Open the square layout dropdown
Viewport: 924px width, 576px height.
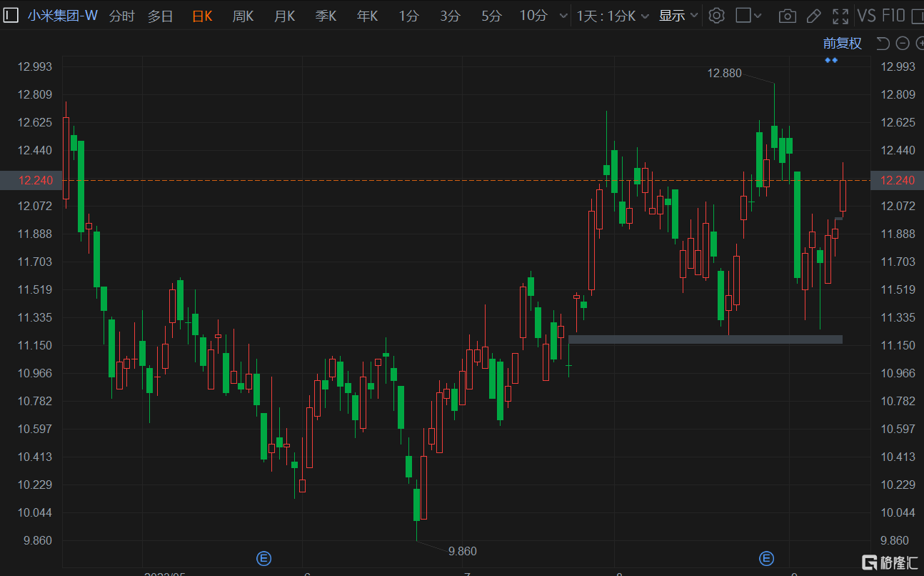point(749,16)
